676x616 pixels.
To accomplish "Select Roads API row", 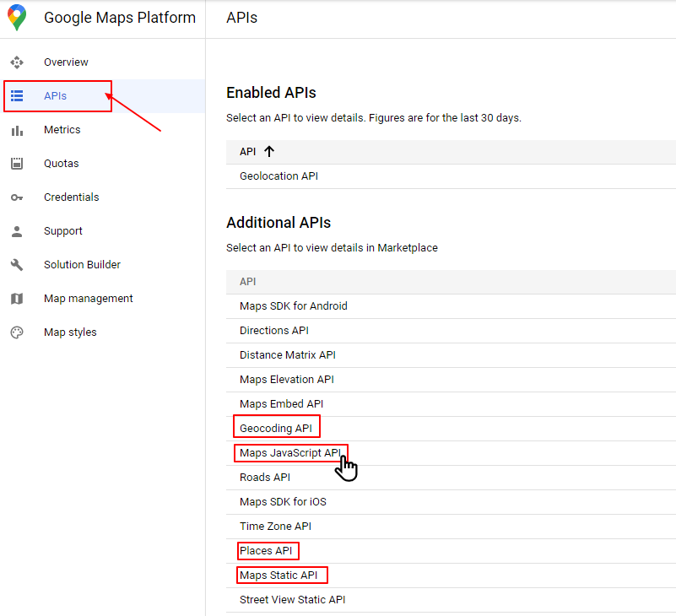I will tap(451, 478).
